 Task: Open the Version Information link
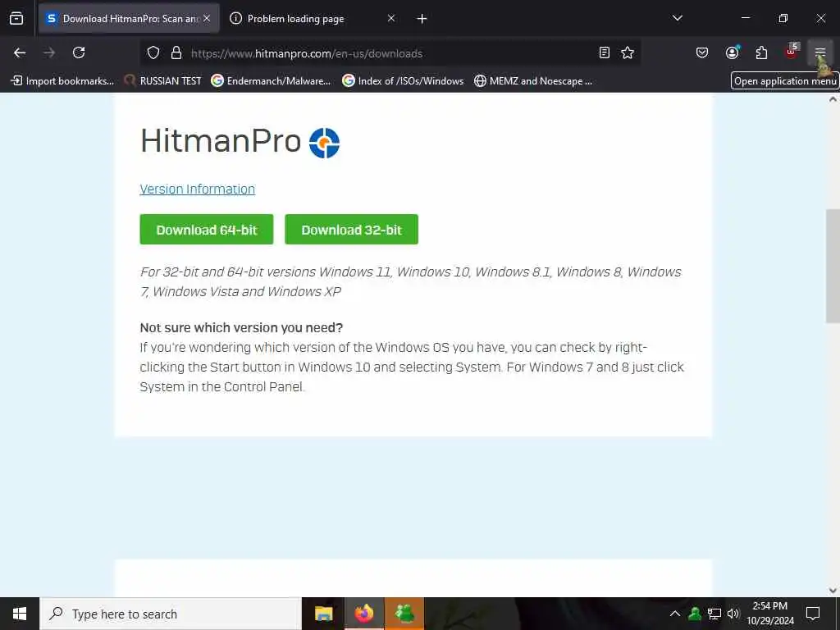[197, 189]
